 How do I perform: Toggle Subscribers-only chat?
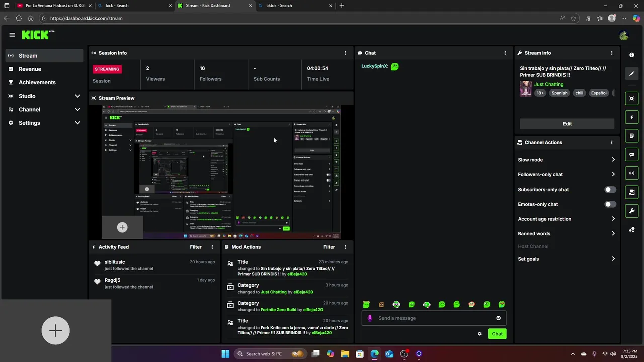[x=610, y=190]
